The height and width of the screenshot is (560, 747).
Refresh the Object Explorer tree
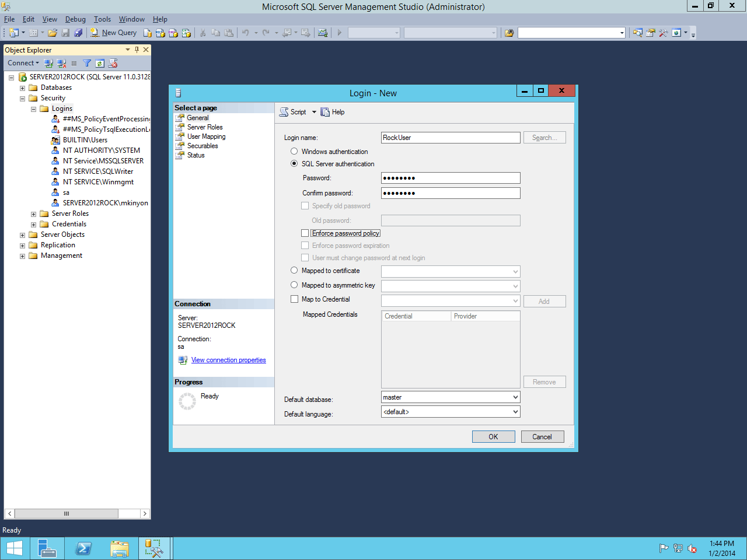pos(100,63)
